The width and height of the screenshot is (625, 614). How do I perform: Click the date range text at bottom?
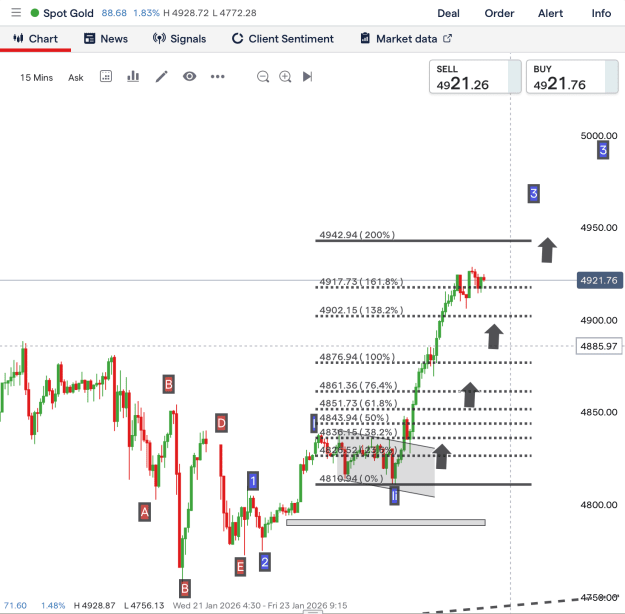pyautogui.click(x=260, y=605)
